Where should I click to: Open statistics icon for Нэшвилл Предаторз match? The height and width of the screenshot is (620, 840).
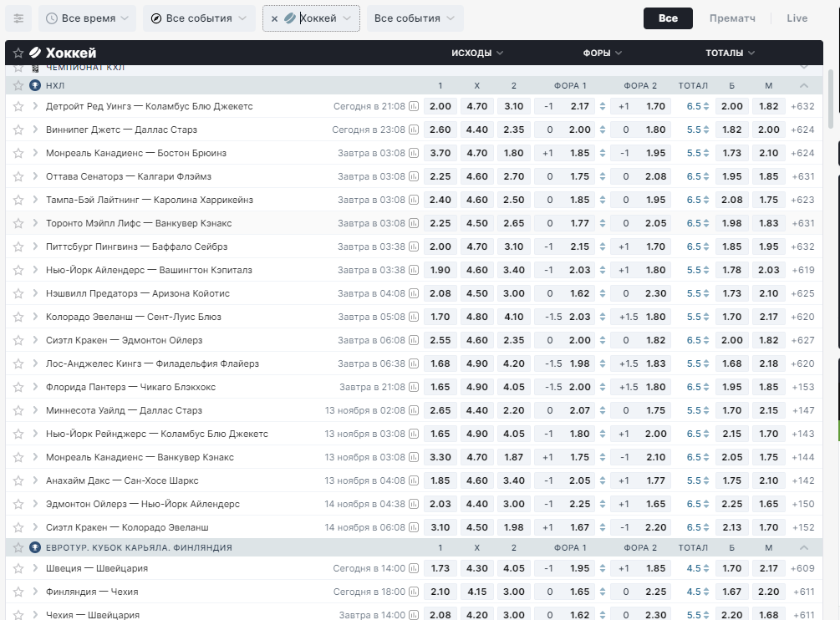pos(414,293)
